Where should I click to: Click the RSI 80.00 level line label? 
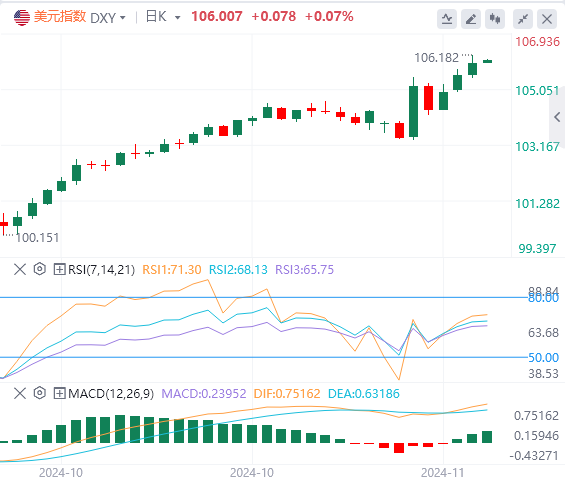543,298
